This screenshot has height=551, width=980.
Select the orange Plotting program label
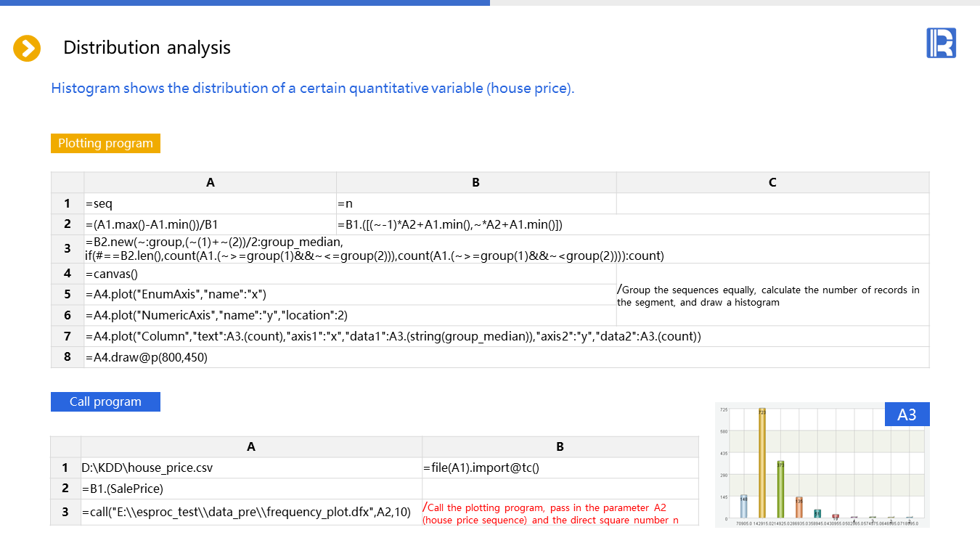coord(105,143)
